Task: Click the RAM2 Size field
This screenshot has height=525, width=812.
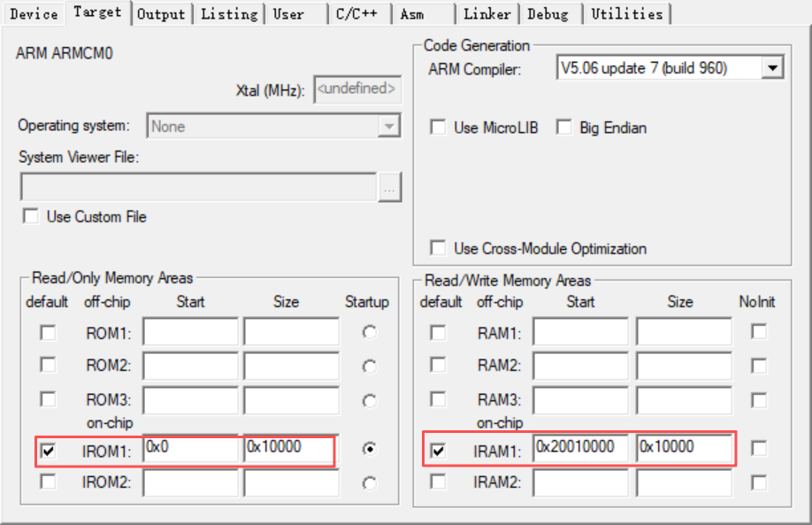Action: pos(684,366)
